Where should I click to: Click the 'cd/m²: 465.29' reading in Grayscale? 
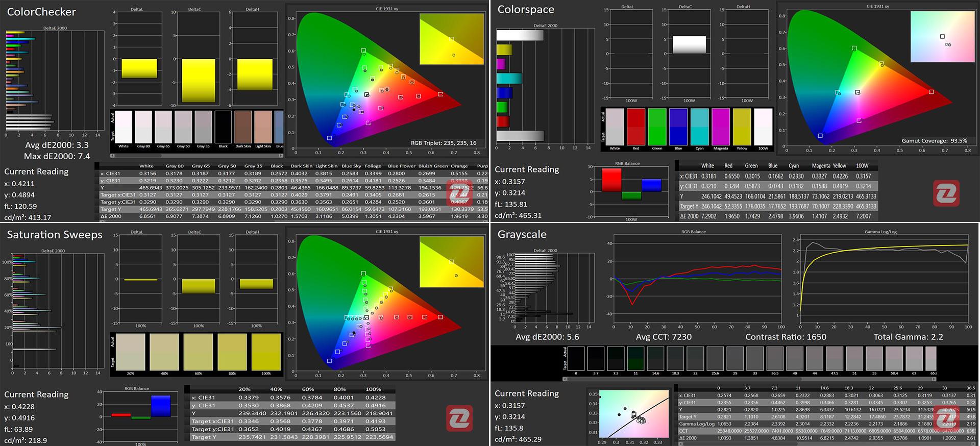518,439
